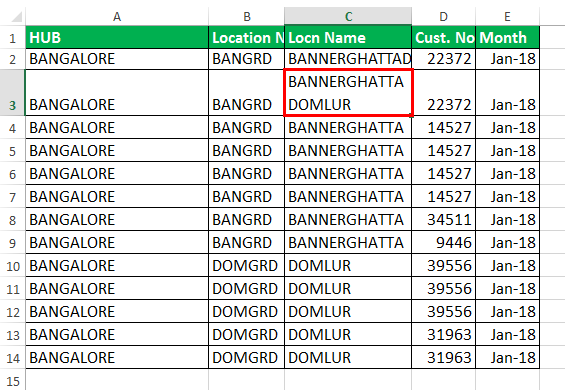Select cell D4 with value 14527
565x390 pixels.
(444, 127)
